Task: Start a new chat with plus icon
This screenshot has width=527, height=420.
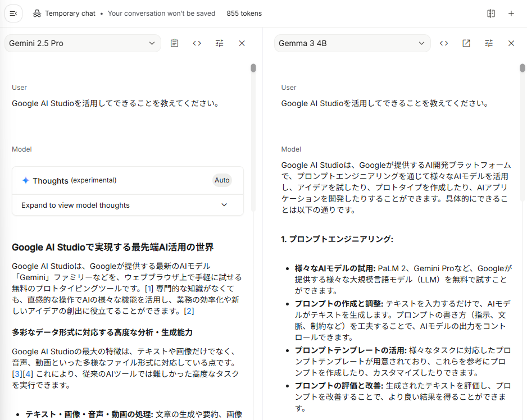Action: click(511, 13)
